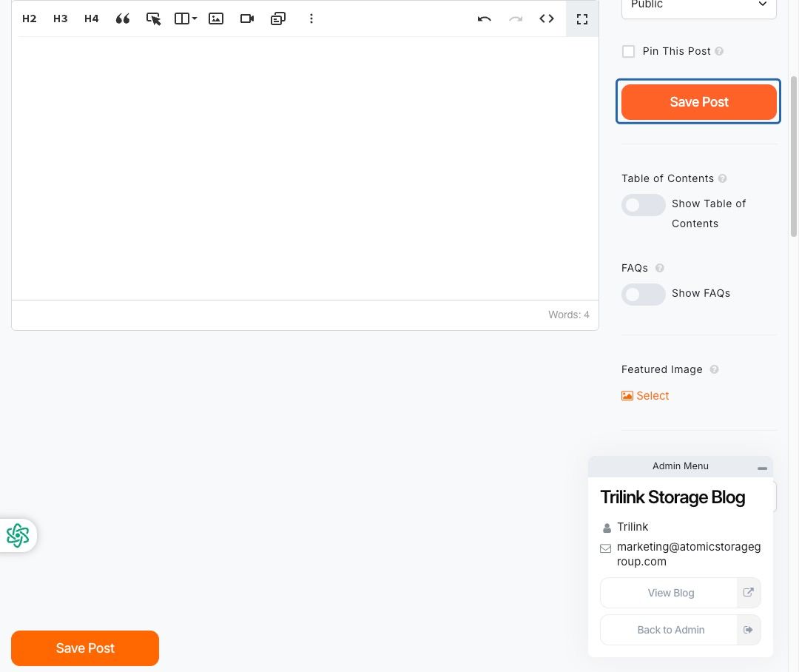799x672 pixels.
Task: Insert an image into the post
Action: (216, 19)
